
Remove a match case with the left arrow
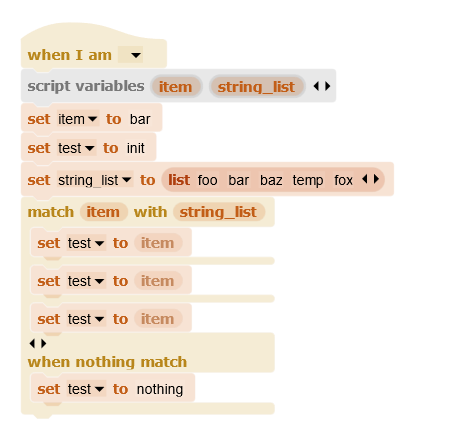[x=32, y=343]
